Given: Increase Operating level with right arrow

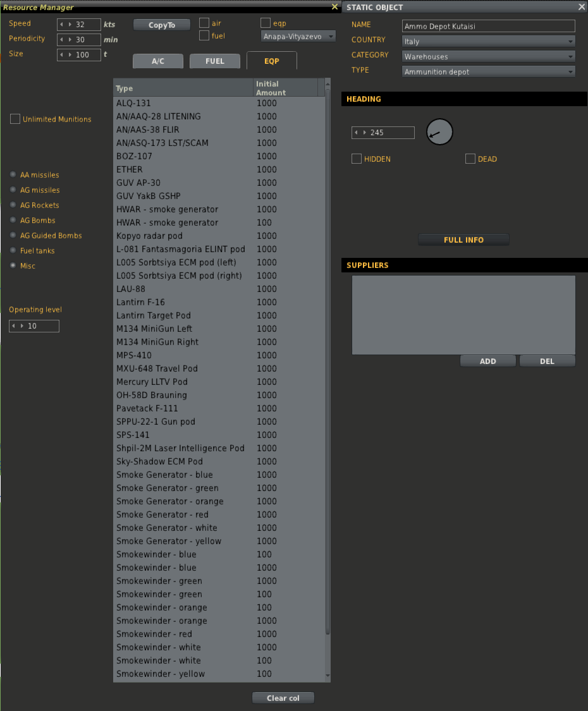Looking at the screenshot, I should coord(21,326).
